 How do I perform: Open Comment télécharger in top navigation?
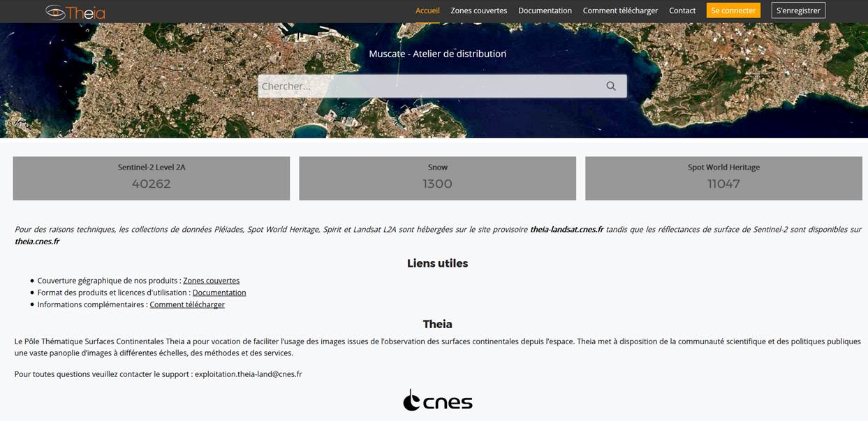(x=621, y=10)
